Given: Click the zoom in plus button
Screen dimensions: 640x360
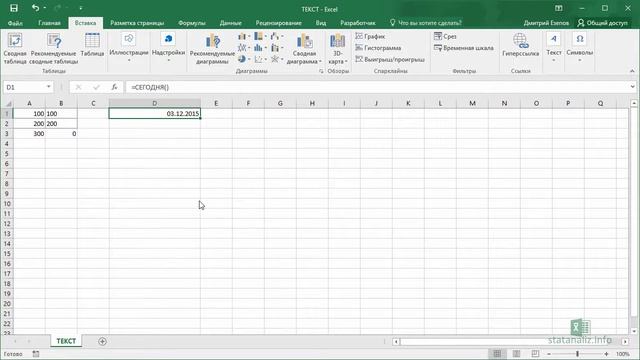Looking at the screenshot, I should click(x=607, y=354).
